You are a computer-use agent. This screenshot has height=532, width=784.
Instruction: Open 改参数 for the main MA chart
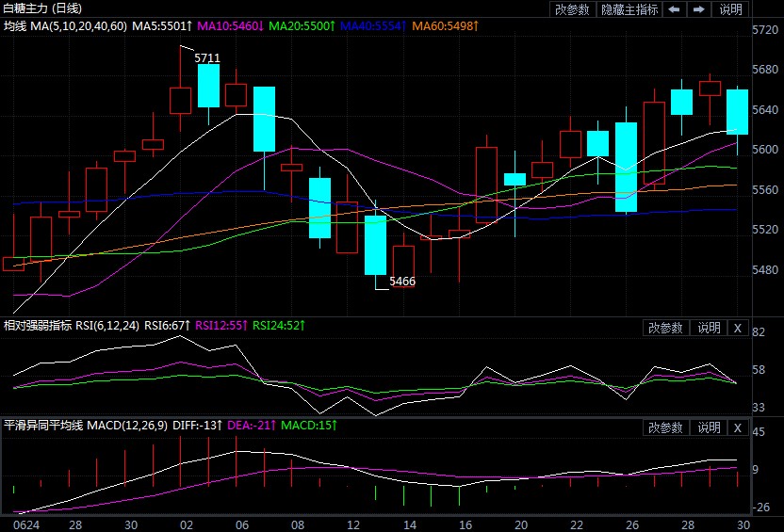point(572,9)
